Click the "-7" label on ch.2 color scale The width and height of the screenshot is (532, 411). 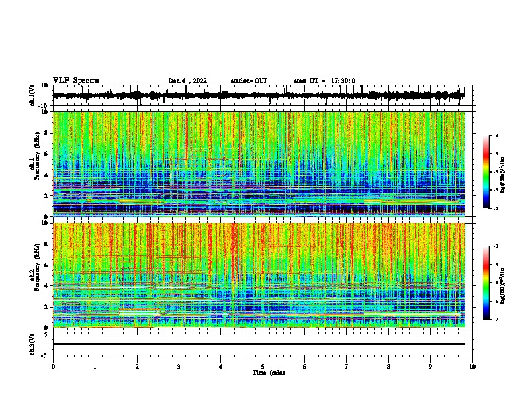[495, 320]
